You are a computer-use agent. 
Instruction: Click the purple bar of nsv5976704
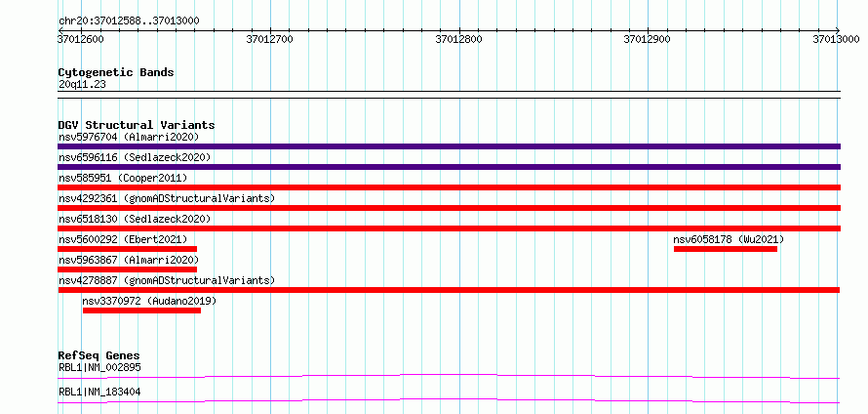449,146
